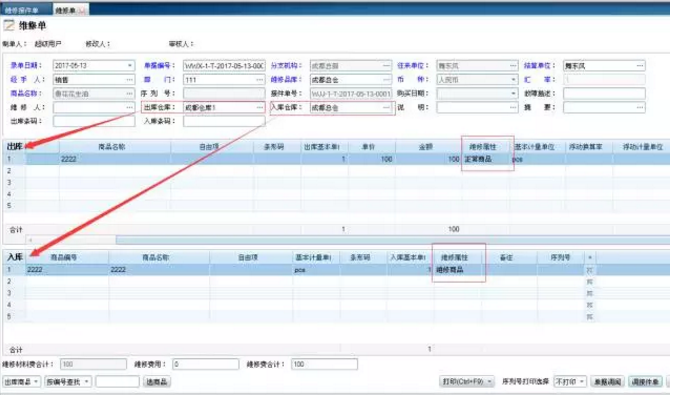Image resolution: width=673 pixels, height=396 pixels.
Task: Click 基本计量单位 column header in 入库 table
Action: [x=313, y=257]
